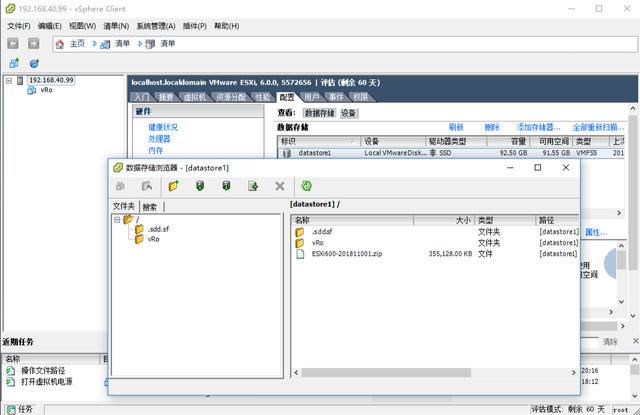The height and width of the screenshot is (415, 640).
Task: Select the datastore1 row in datastore table
Action: pyautogui.click(x=451, y=153)
